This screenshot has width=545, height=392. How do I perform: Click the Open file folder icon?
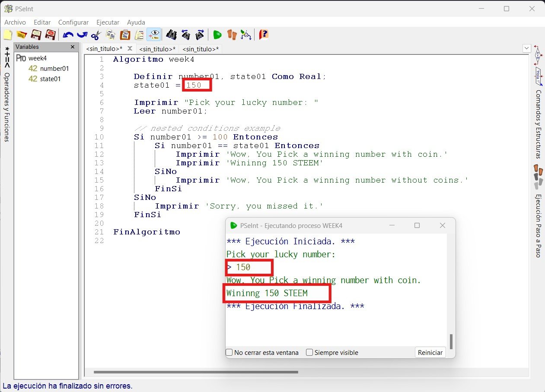click(22, 35)
